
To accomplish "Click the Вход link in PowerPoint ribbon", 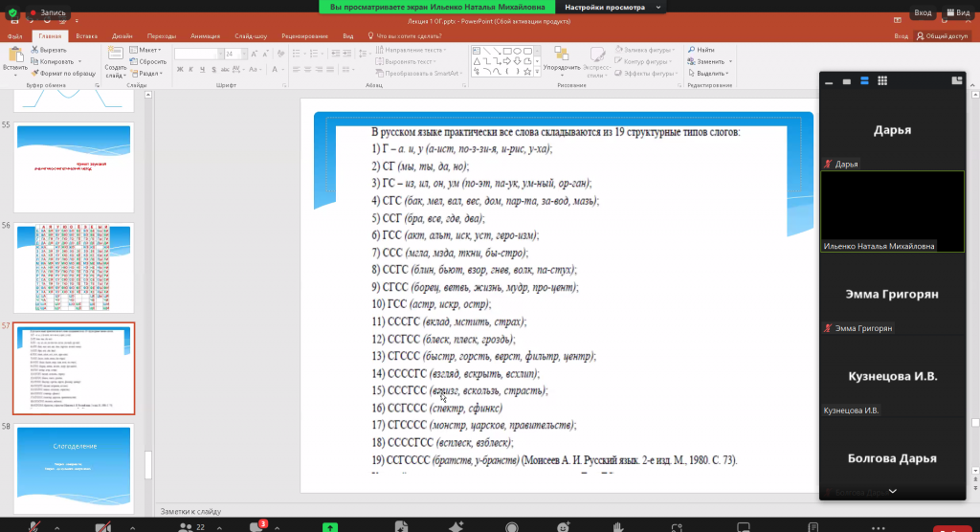I will point(901,36).
